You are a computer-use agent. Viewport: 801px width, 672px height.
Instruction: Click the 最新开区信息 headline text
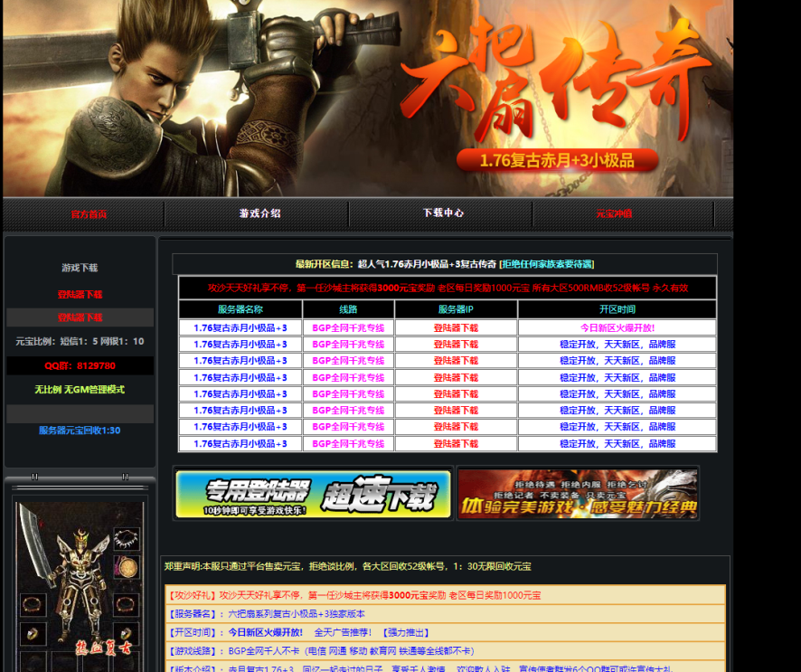(324, 264)
